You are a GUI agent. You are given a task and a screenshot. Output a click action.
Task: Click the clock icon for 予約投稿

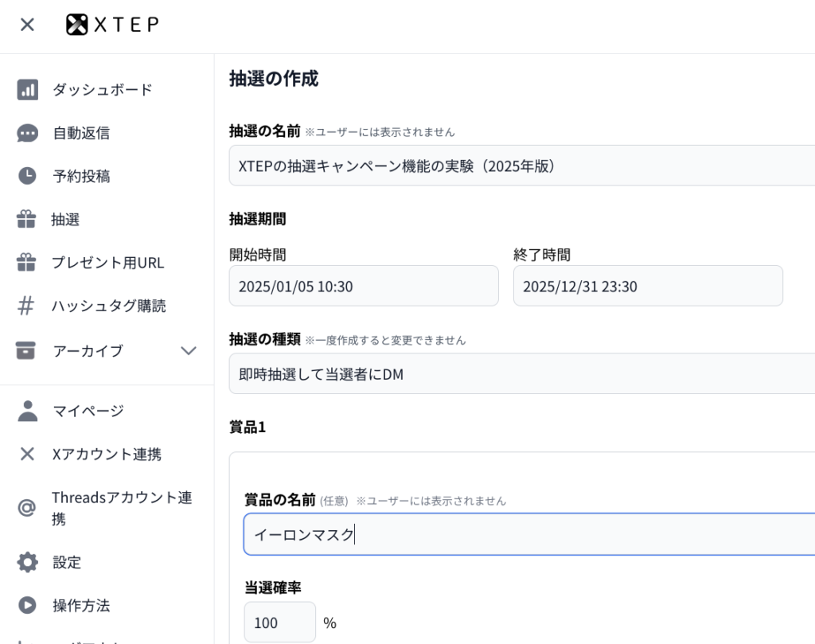(x=26, y=176)
